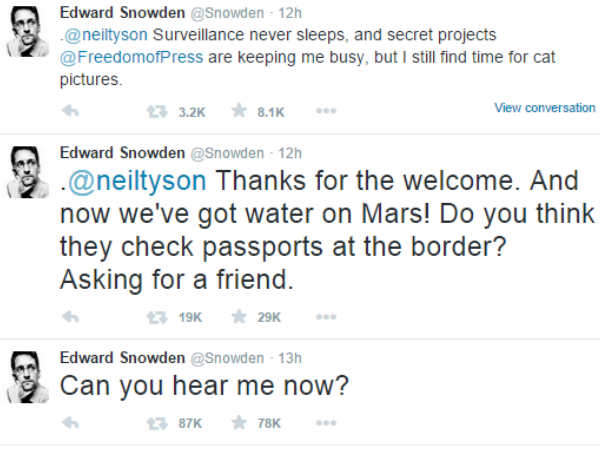Click the View conversation link
The width and height of the screenshot is (600, 450).
pyautogui.click(x=544, y=108)
